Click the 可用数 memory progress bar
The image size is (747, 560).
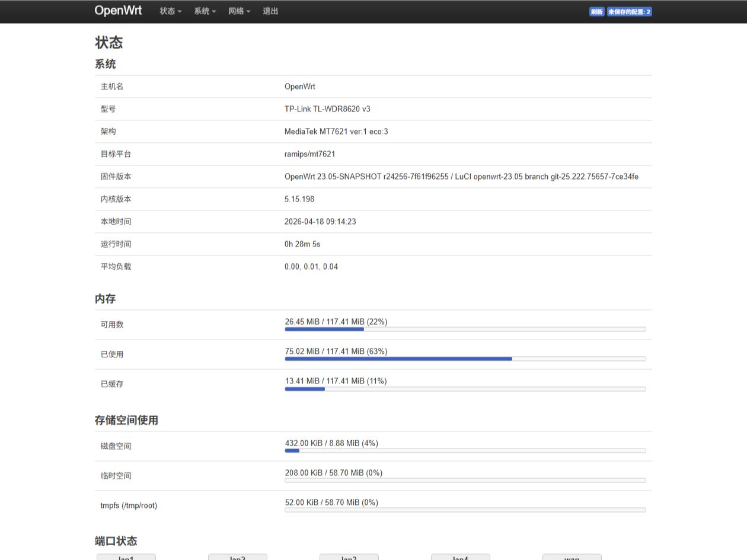tap(465, 329)
